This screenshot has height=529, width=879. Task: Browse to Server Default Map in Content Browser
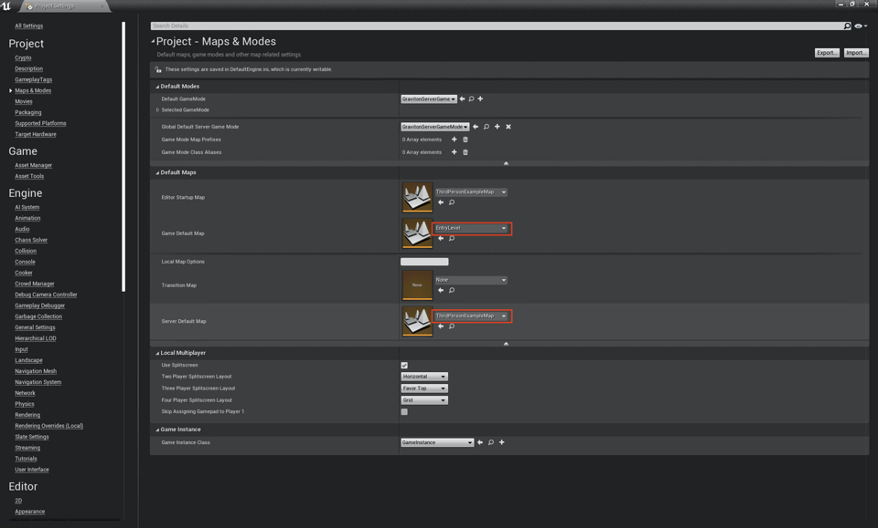click(452, 326)
